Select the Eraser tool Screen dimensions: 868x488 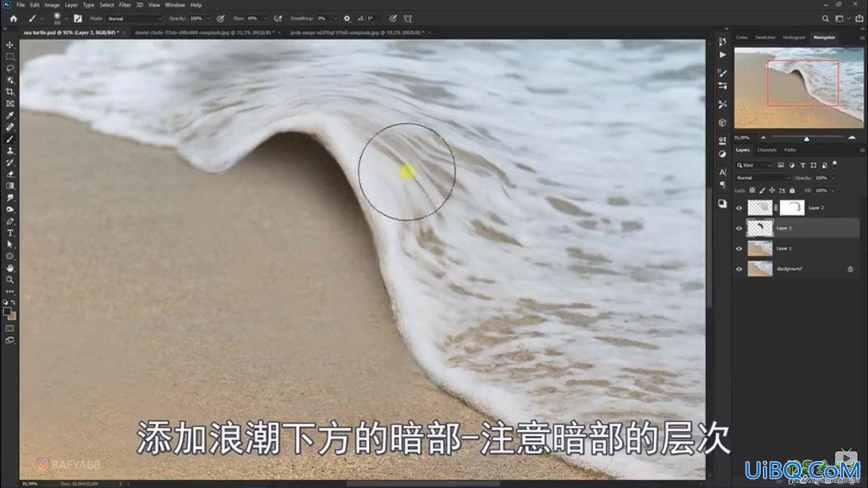tap(10, 174)
